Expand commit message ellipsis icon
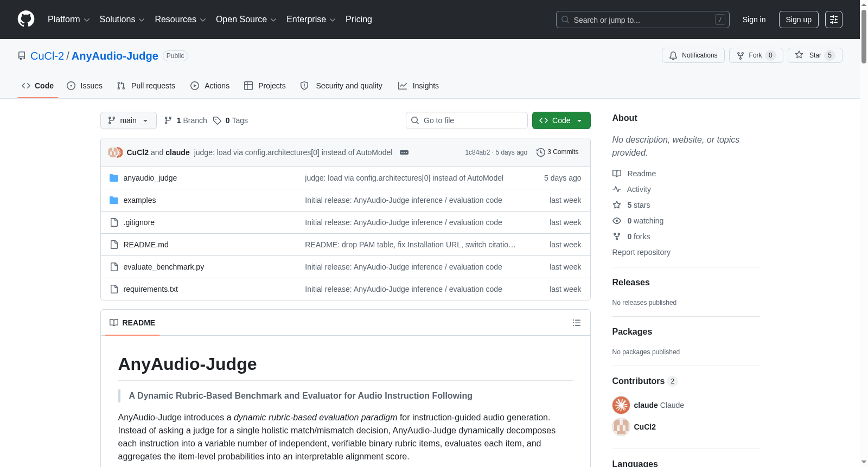Image resolution: width=868 pixels, height=467 pixels. coord(404,152)
